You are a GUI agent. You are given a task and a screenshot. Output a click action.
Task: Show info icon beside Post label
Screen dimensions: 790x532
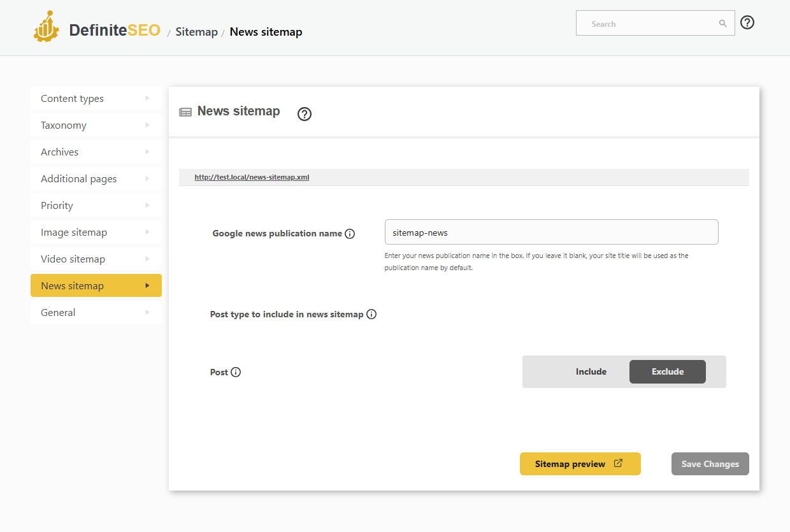tap(236, 372)
